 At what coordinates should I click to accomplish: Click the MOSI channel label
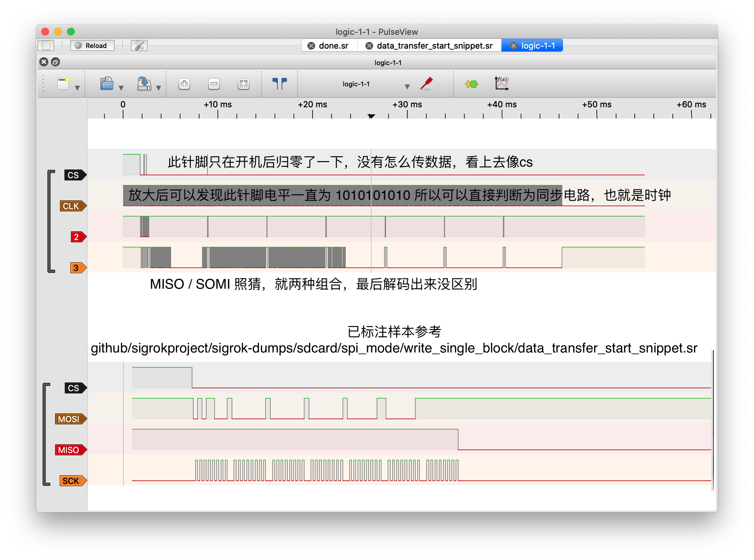(71, 419)
